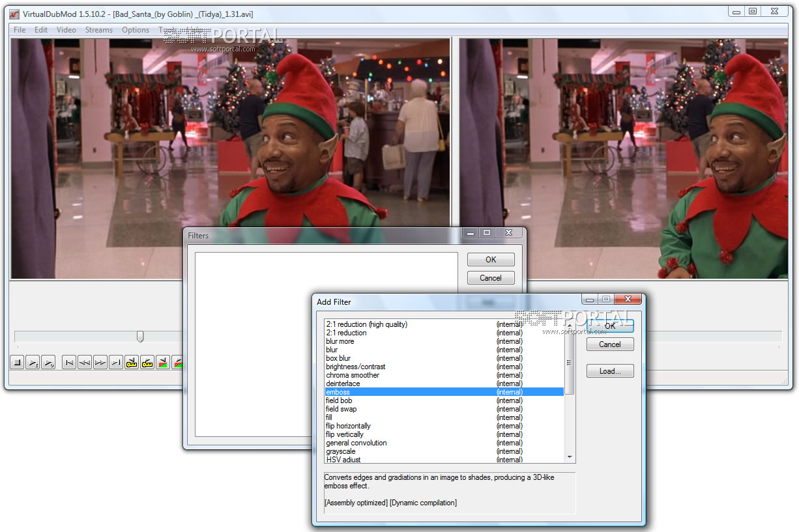Jump to the end of video

tap(116, 363)
